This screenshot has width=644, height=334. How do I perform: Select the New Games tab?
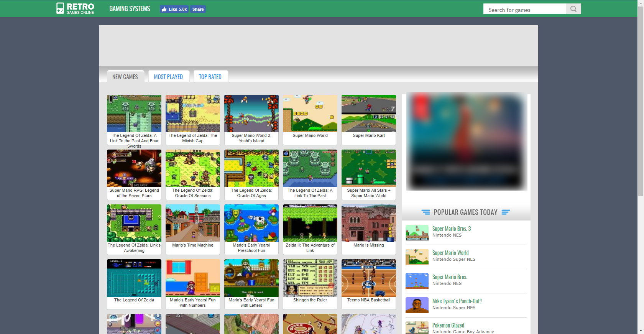pos(125,76)
